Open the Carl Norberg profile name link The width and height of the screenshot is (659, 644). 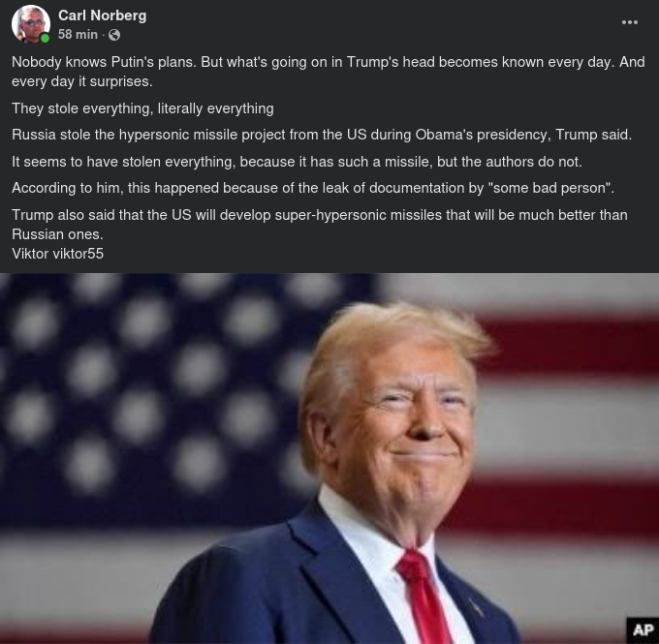(x=102, y=15)
